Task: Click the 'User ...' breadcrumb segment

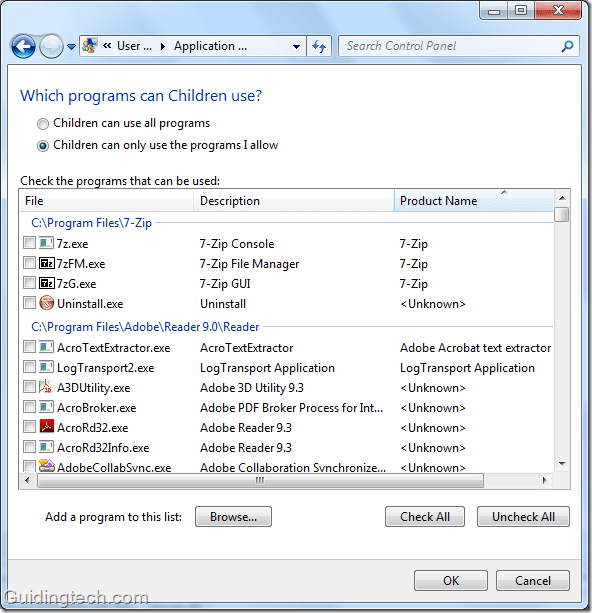Action: pyautogui.click(x=134, y=46)
